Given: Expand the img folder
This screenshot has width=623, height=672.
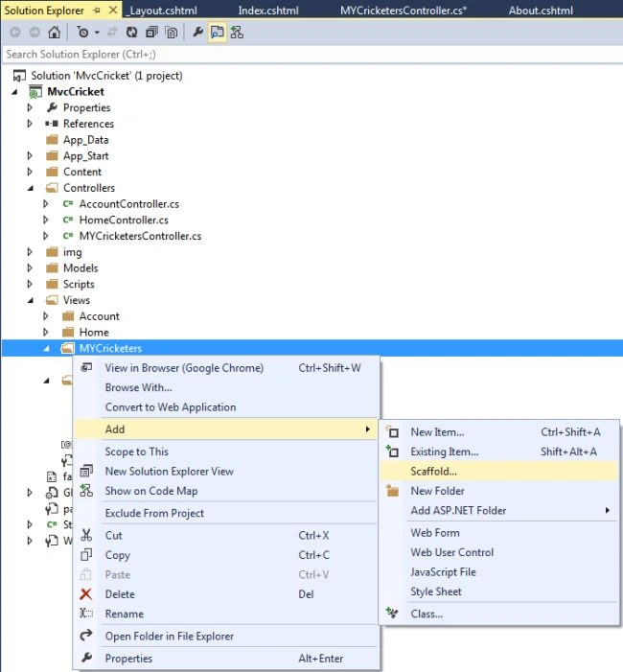Looking at the screenshot, I should click(30, 252).
